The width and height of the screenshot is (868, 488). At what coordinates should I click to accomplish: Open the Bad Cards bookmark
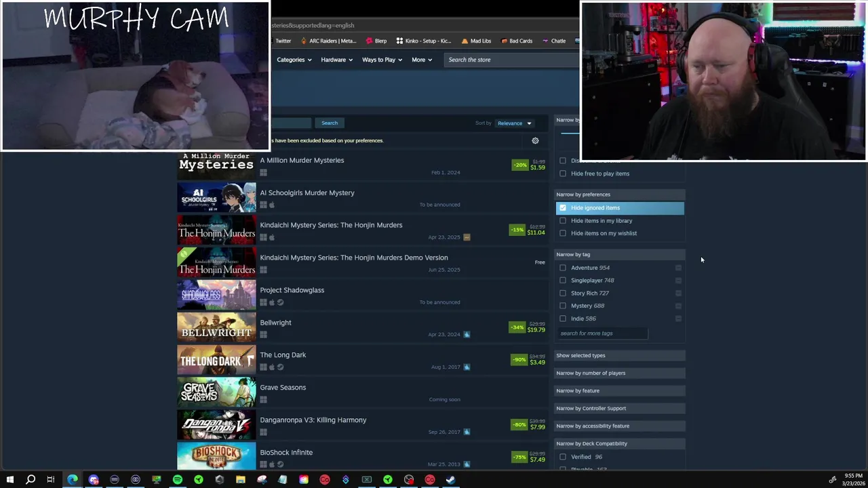tap(517, 41)
